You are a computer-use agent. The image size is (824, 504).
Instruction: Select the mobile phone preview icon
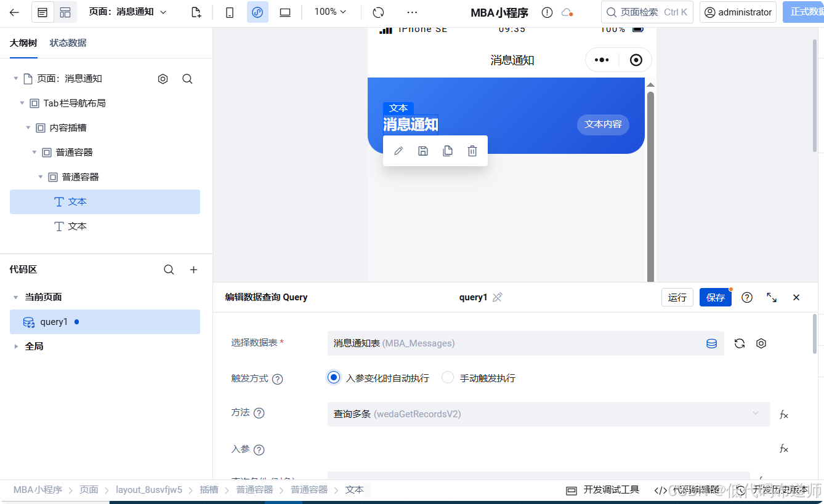230,12
